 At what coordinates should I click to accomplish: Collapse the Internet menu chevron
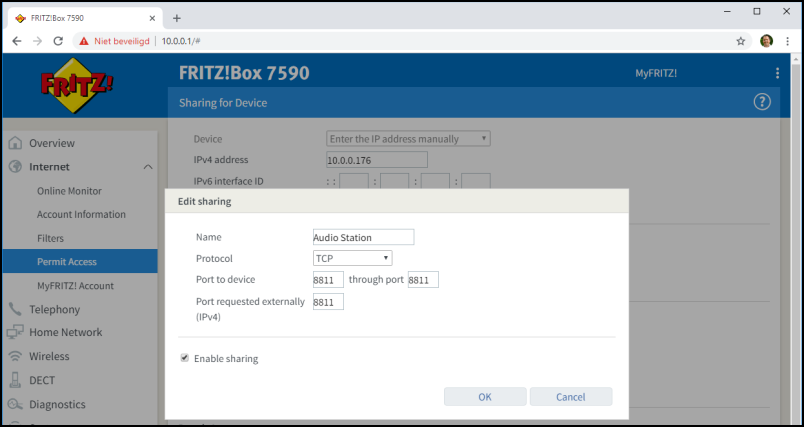148,167
